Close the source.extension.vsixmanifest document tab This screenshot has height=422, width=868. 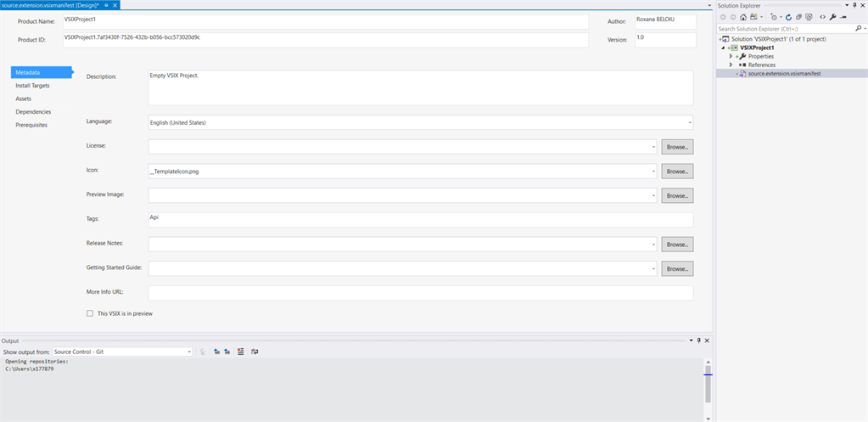point(115,4)
